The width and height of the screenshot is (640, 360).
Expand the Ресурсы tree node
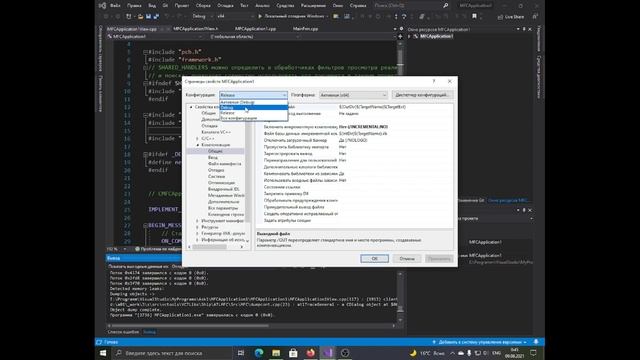pyautogui.click(x=198, y=227)
